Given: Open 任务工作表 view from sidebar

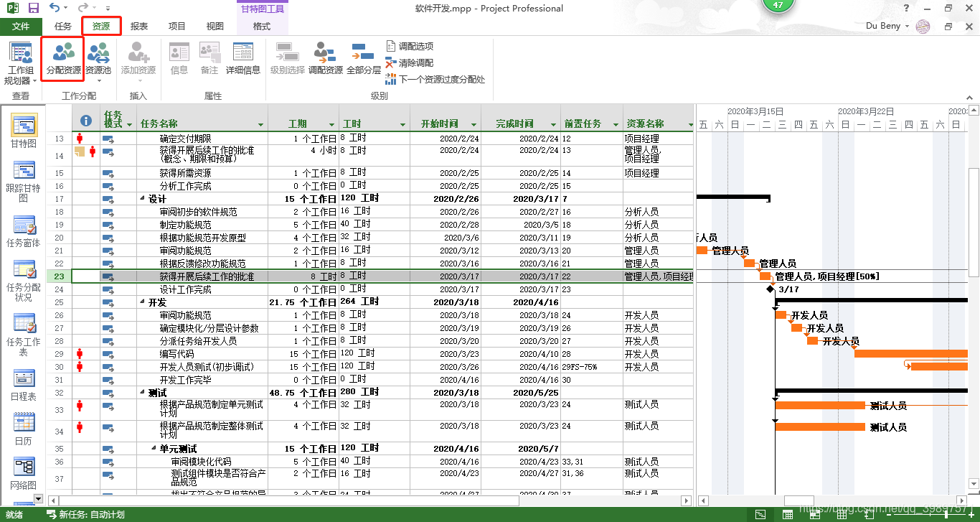Looking at the screenshot, I should pos(24,335).
